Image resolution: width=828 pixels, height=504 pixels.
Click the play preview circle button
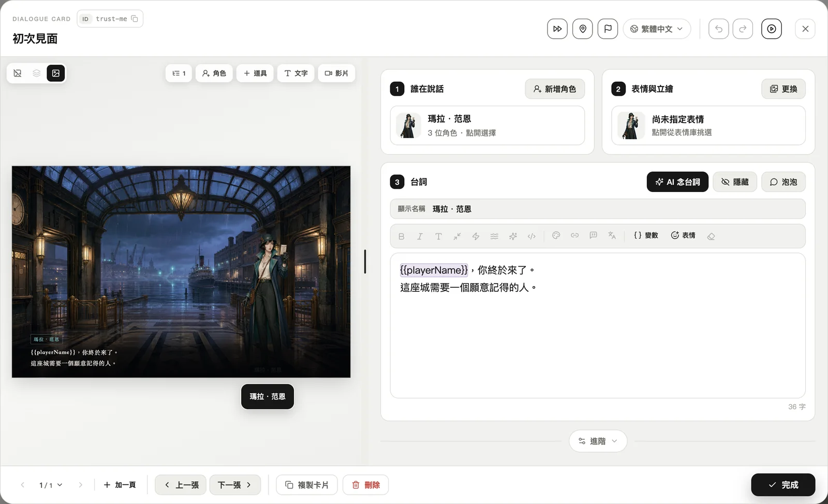pyautogui.click(x=772, y=29)
